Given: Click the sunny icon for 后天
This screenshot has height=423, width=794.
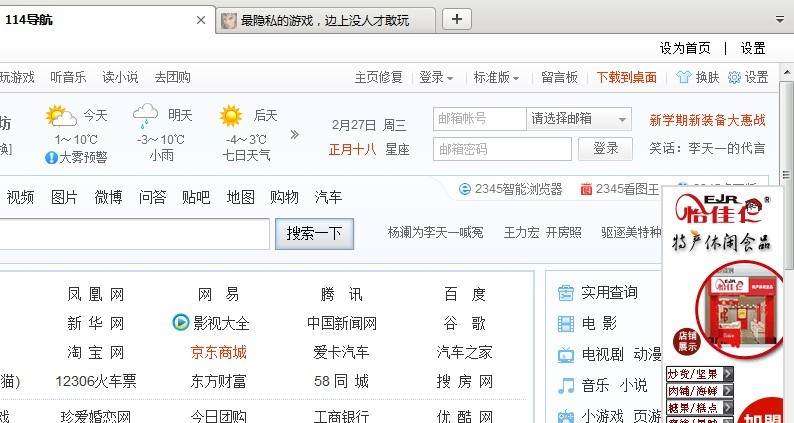Looking at the screenshot, I should click(231, 116).
